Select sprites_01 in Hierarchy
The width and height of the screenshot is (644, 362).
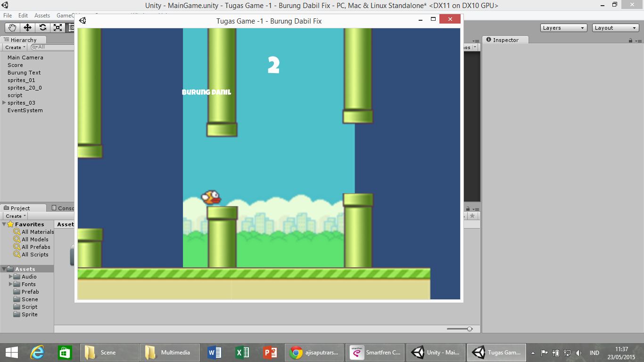[x=21, y=80]
